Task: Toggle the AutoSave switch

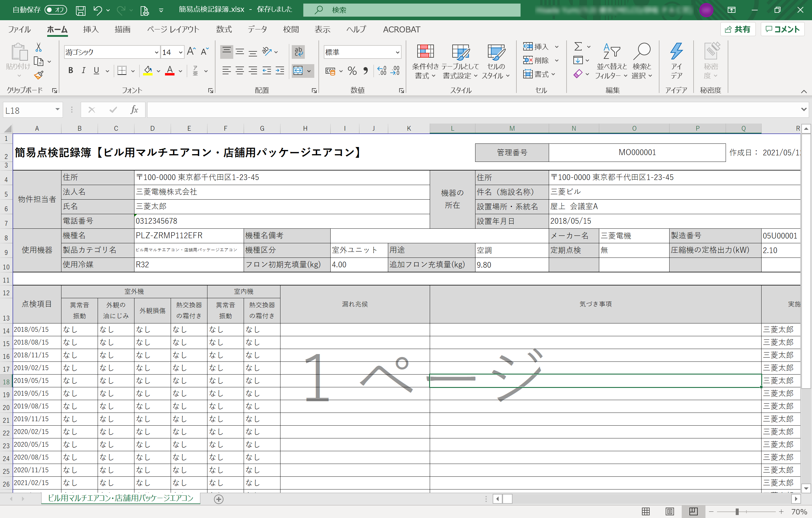Action: (x=55, y=10)
